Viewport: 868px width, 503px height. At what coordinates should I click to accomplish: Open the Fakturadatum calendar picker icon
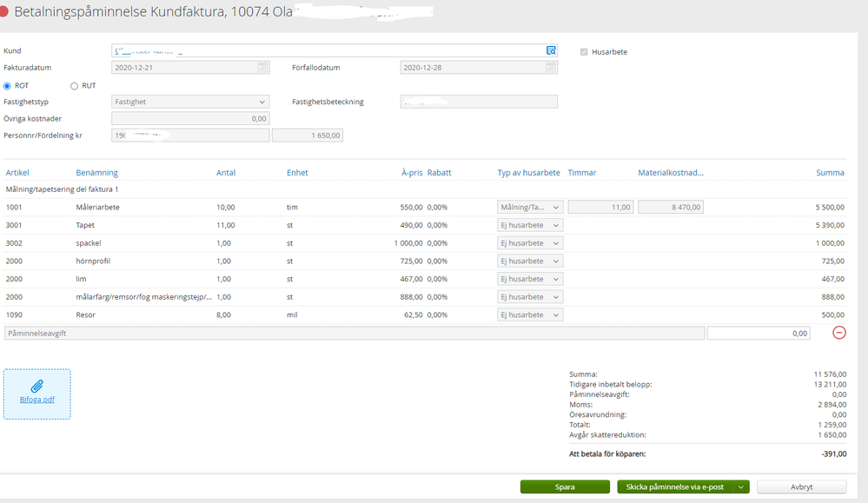pos(262,67)
